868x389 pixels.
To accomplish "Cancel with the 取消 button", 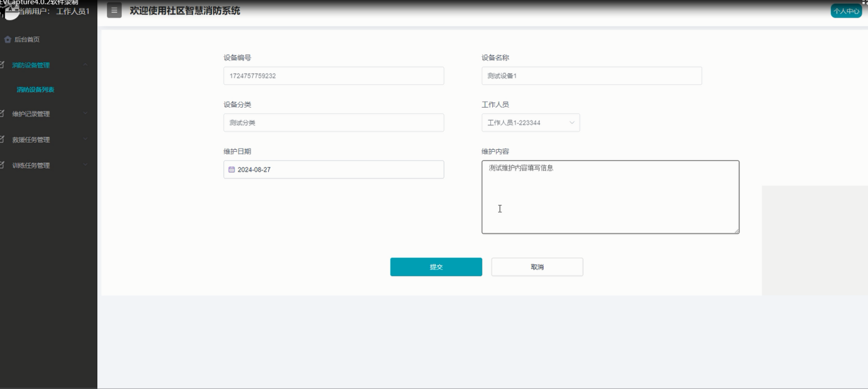I will click(x=537, y=267).
